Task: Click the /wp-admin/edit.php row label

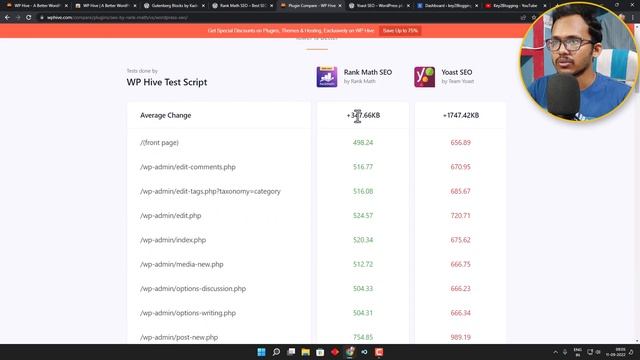Action: click(171, 216)
